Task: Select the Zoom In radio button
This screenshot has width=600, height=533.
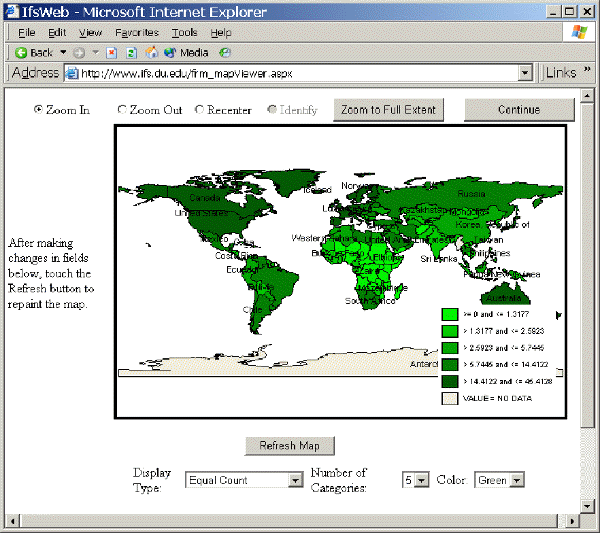Action: [38, 109]
